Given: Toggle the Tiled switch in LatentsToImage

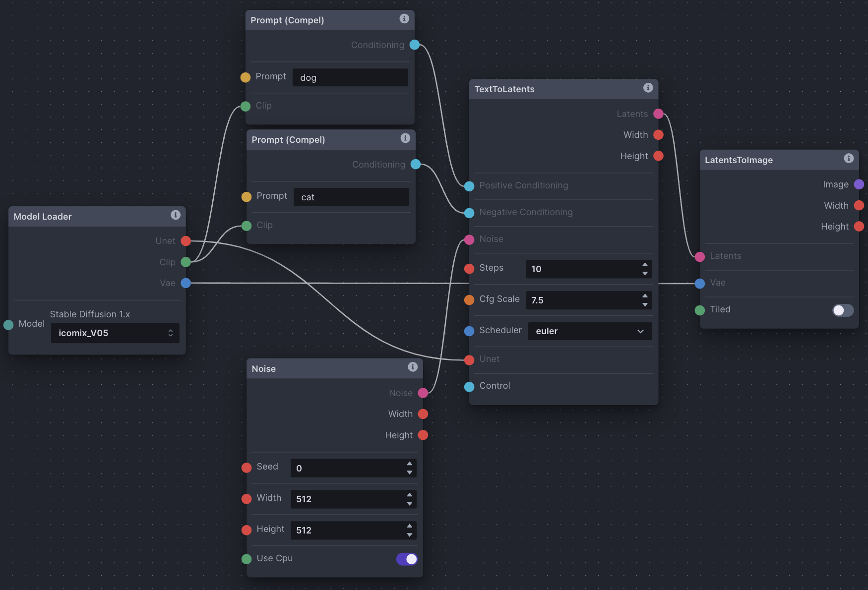Looking at the screenshot, I should pyautogui.click(x=843, y=310).
